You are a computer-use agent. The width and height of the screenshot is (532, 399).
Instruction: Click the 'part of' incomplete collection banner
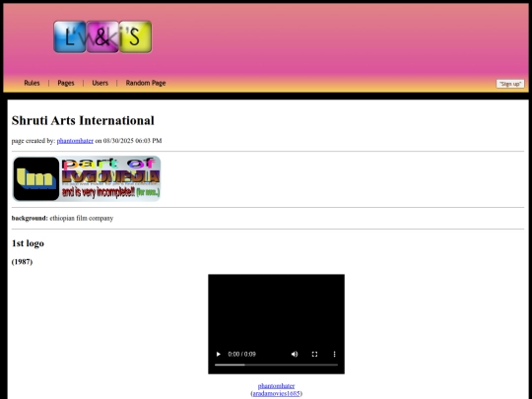click(87, 178)
